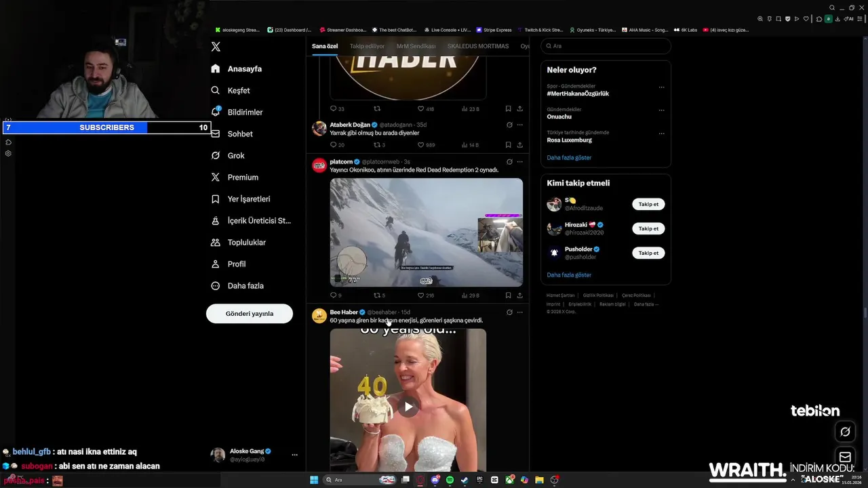Open options for #MertHakanaÖzgürlük trend
The image size is (868, 488).
click(661, 87)
